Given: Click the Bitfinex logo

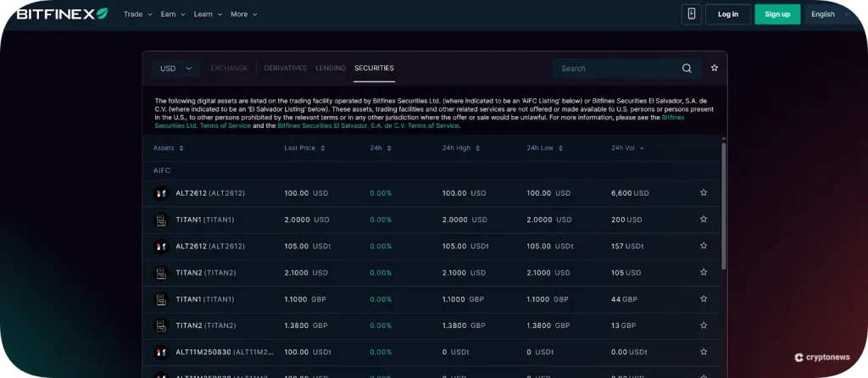Looking at the screenshot, I should point(62,14).
